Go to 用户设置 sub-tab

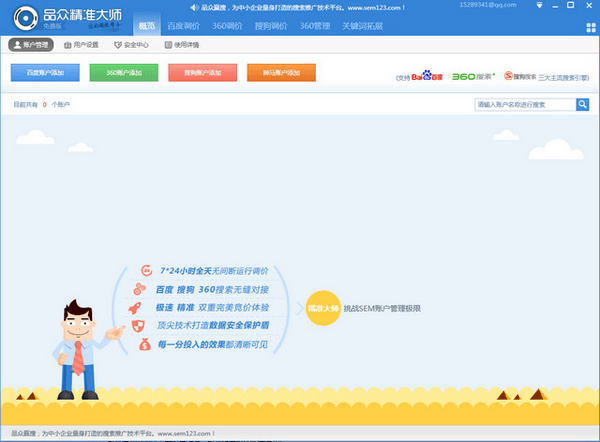tap(82, 45)
